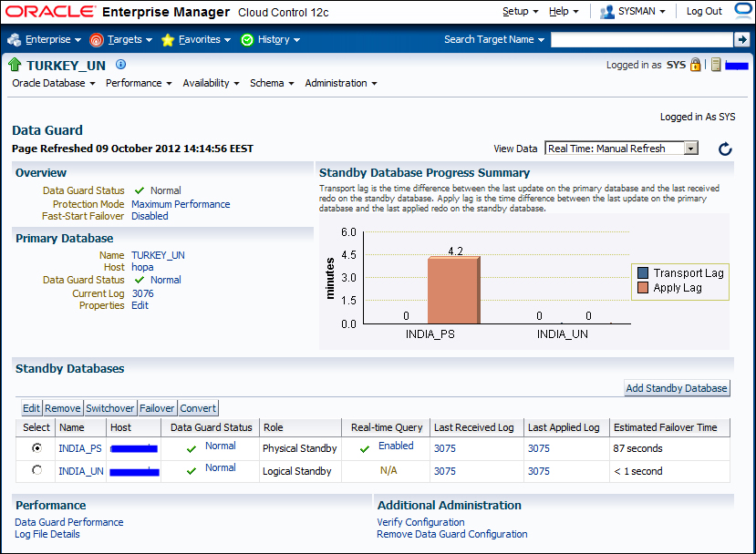This screenshot has width=756, height=554.
Task: Click the History green check icon
Action: [247, 40]
